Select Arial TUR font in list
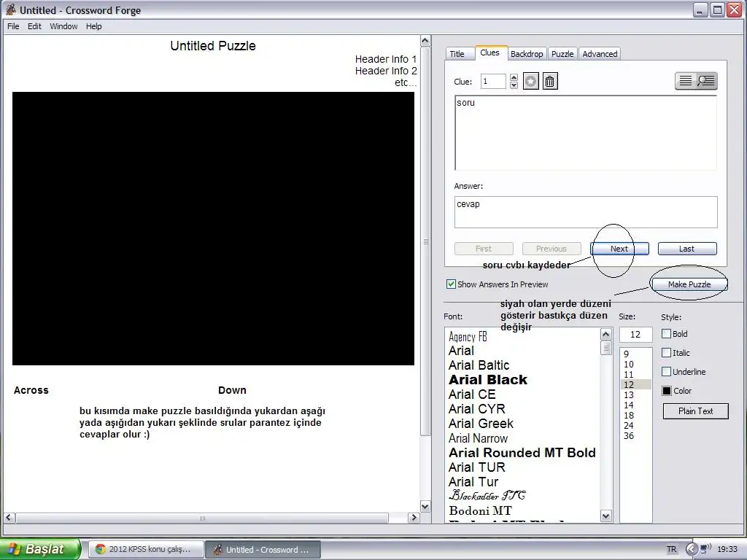Screen dimensions: 747x560 (x=477, y=467)
